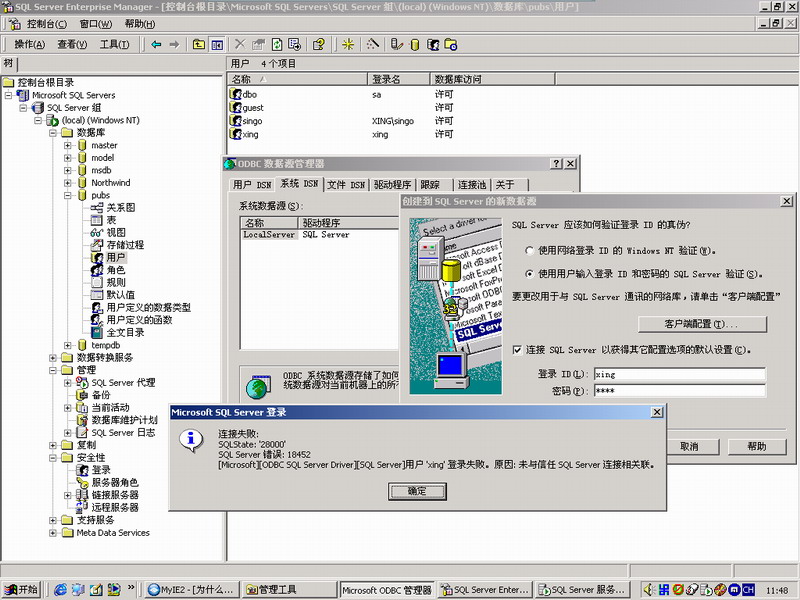Screen dimensions: 800x600
Task: Click the Up One Level folder icon
Action: (x=198, y=45)
